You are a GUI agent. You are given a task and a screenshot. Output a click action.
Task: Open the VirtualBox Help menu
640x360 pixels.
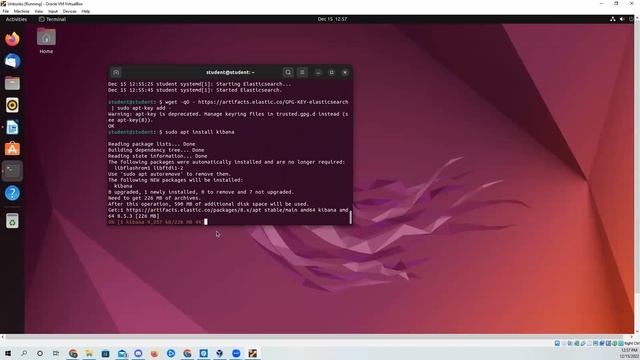pos(86,11)
